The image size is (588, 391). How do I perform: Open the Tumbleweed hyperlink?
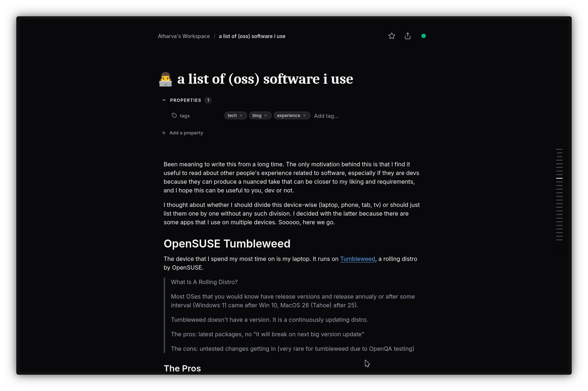pyautogui.click(x=357, y=259)
